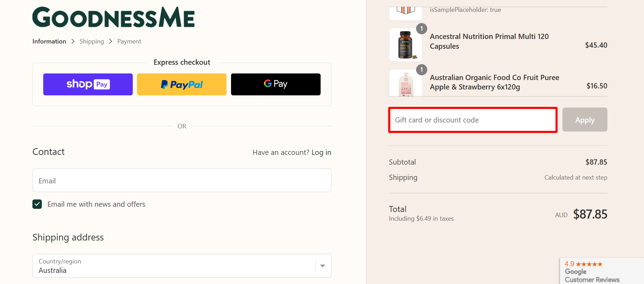Viewport: 644px width, 284px height.
Task: Pay using Google Pay
Action: (275, 84)
